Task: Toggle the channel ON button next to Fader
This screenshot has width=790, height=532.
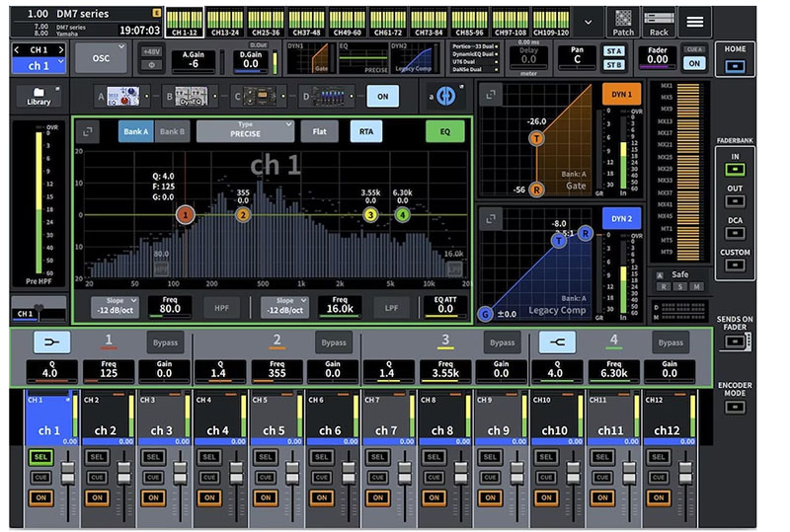Action: coord(694,63)
